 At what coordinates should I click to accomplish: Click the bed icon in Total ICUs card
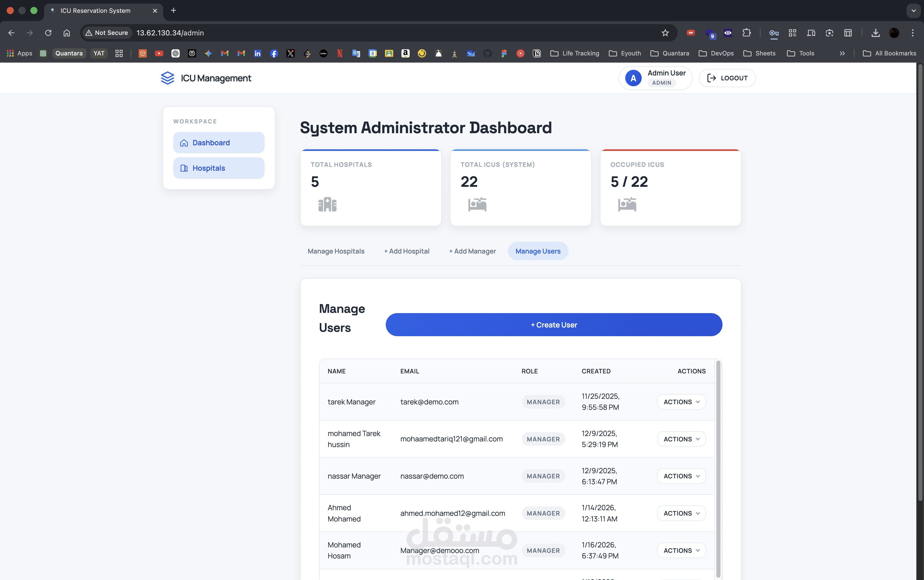(477, 205)
